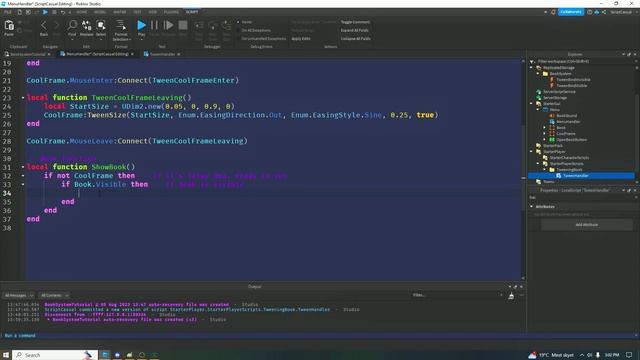This screenshot has height=360, width=640.
Task: Open the Replace tool
Action: click(87, 28)
